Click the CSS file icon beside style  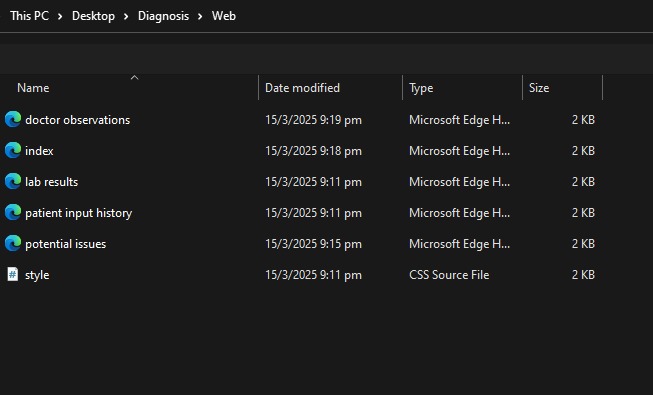click(x=13, y=275)
